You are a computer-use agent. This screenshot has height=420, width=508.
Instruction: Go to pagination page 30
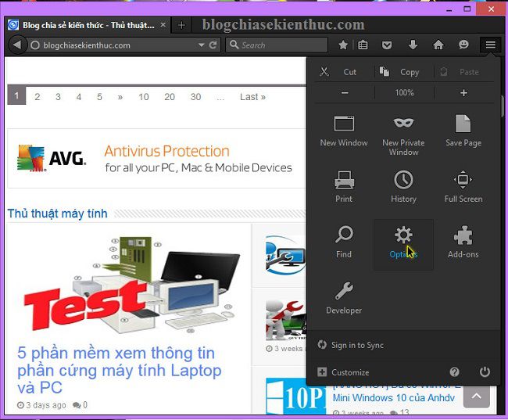195,97
